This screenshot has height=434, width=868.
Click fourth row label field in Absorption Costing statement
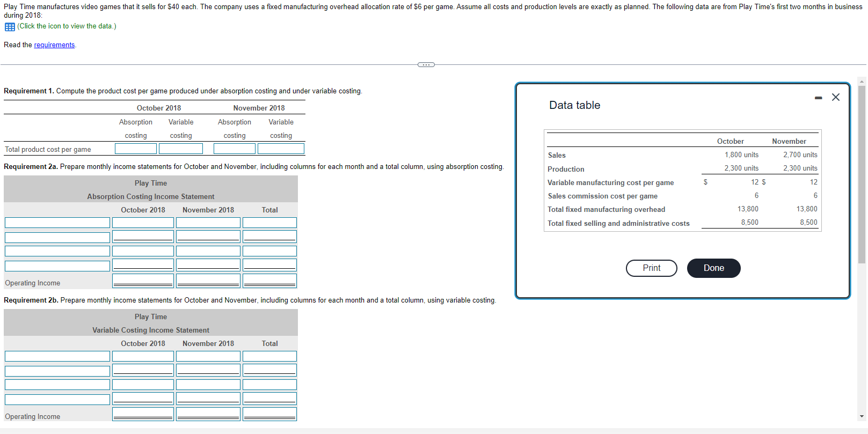(x=57, y=266)
